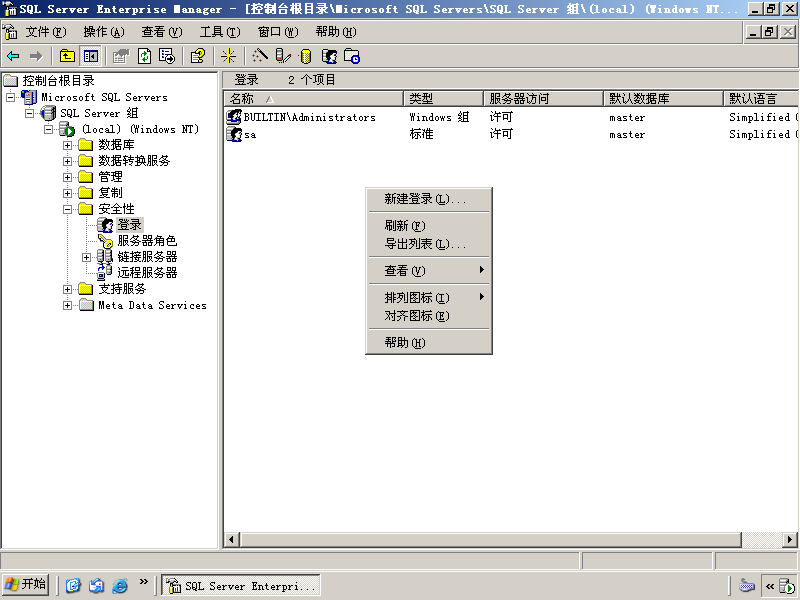Click the SQL Server service tray icon
800x600 pixels.
[x=786, y=586]
